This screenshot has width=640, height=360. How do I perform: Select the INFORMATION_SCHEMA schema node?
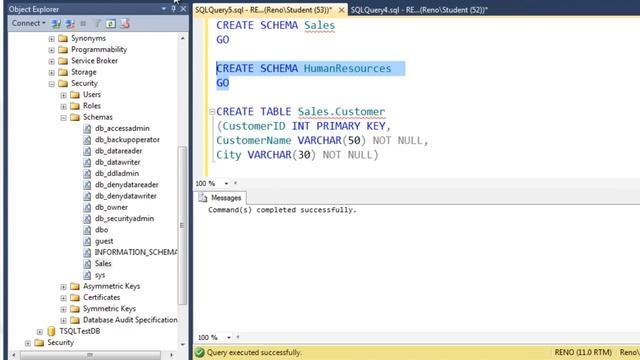(x=136, y=252)
